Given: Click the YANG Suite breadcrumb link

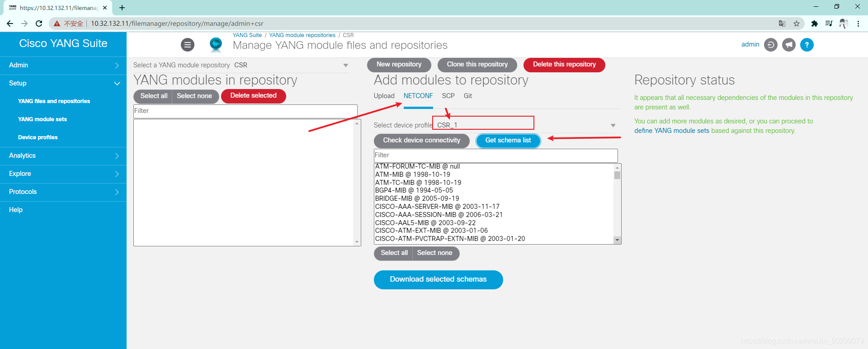Looking at the screenshot, I should point(247,35).
